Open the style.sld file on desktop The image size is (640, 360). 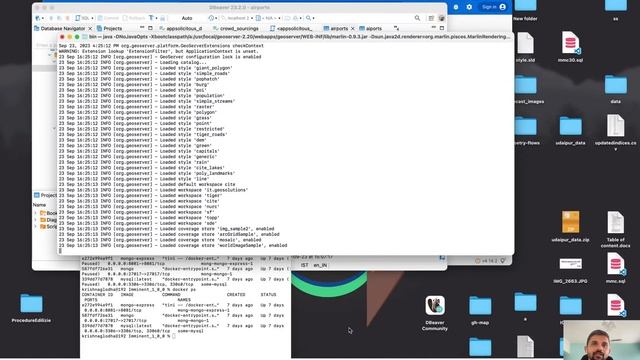[x=525, y=47]
